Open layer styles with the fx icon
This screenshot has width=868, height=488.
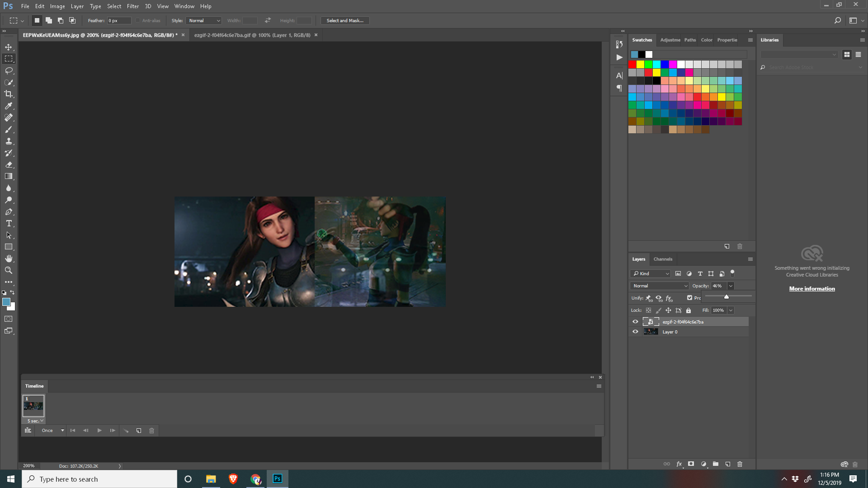coord(679,464)
